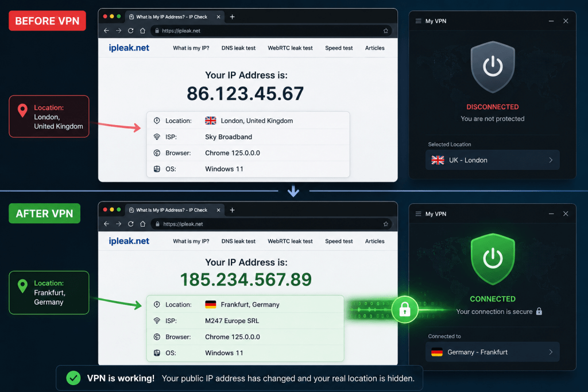Click 'Windows 11' OS value in top browser
Image resolution: width=588 pixels, height=392 pixels.
(x=224, y=169)
